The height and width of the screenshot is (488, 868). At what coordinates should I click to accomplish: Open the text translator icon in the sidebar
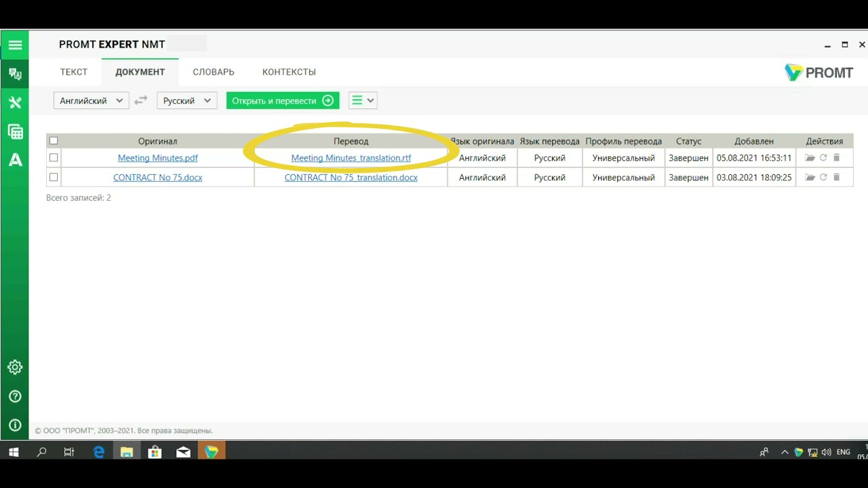(15, 74)
